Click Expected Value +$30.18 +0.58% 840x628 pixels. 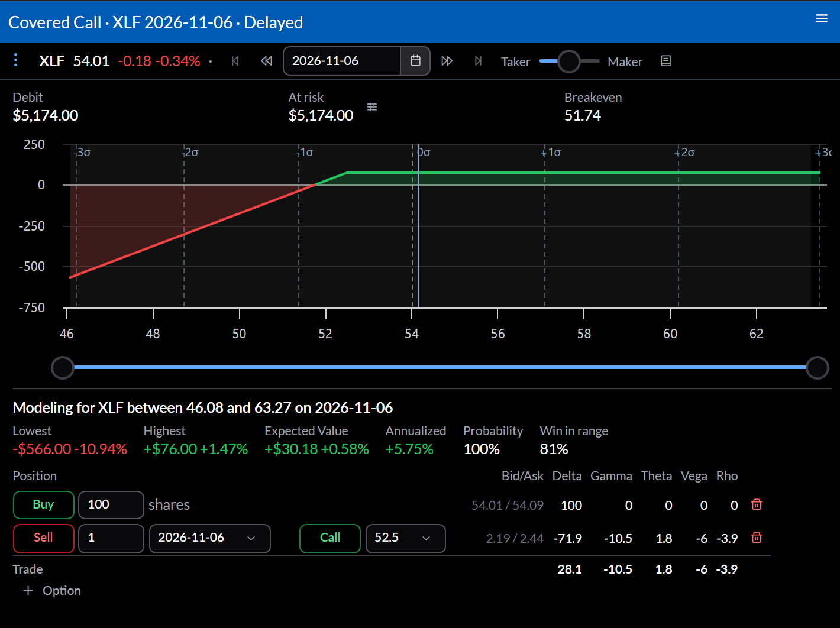tap(316, 449)
